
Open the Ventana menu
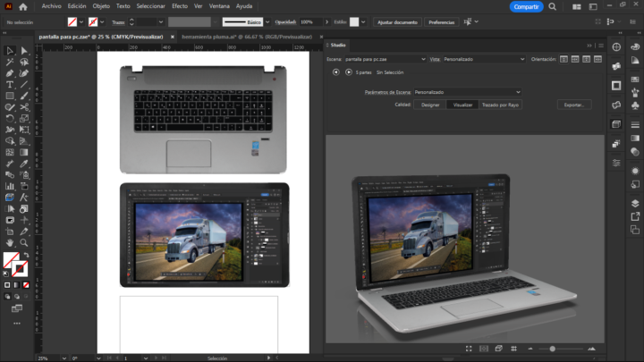click(x=219, y=6)
